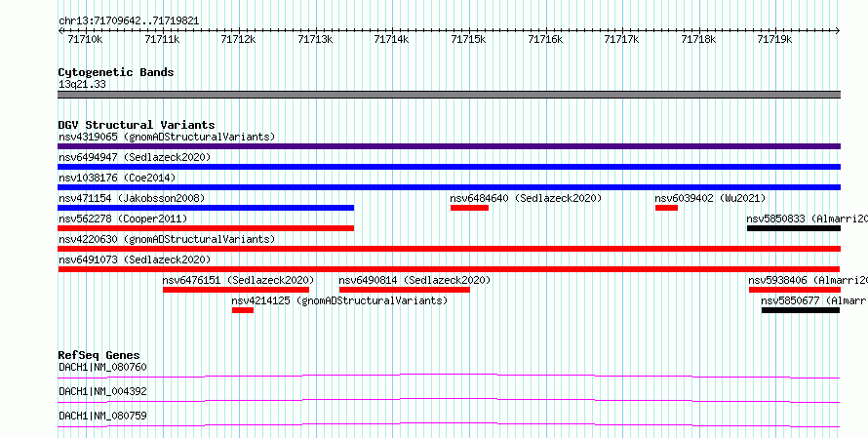Click the 71712k ruler tick label
The height and width of the screenshot is (438, 868).
click(238, 40)
